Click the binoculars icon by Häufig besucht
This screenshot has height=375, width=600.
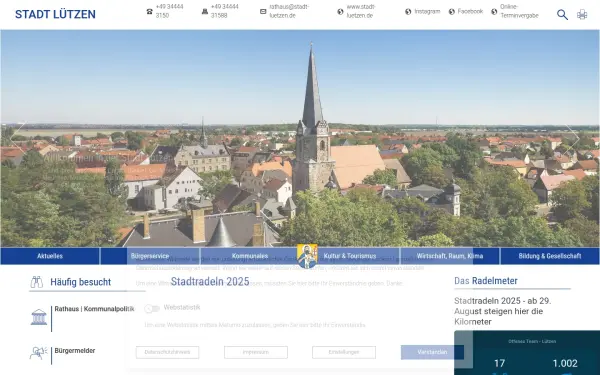coord(37,282)
